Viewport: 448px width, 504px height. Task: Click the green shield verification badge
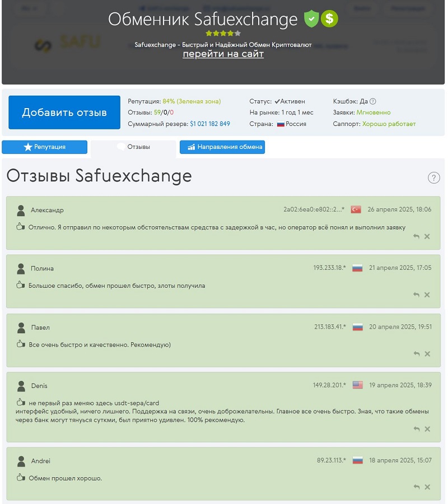pyautogui.click(x=311, y=18)
